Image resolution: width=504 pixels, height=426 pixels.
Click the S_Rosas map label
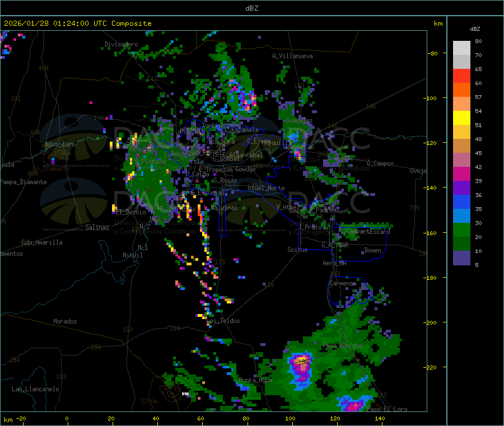(225, 181)
